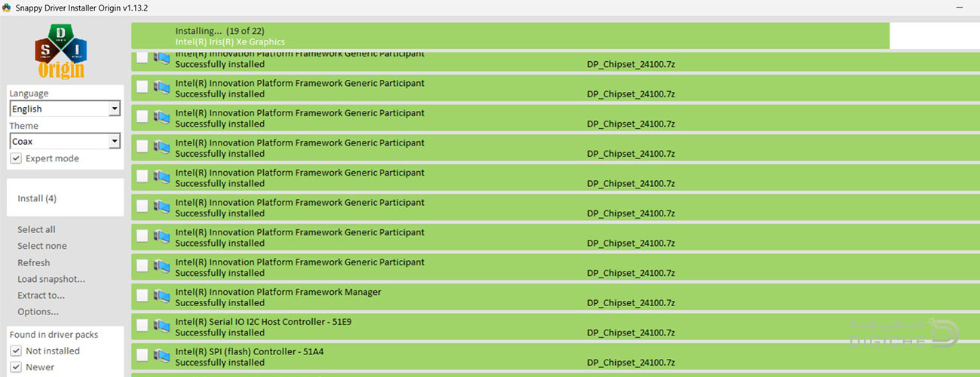Click device icon beside Innovation Platform Framework Manager

click(161, 296)
